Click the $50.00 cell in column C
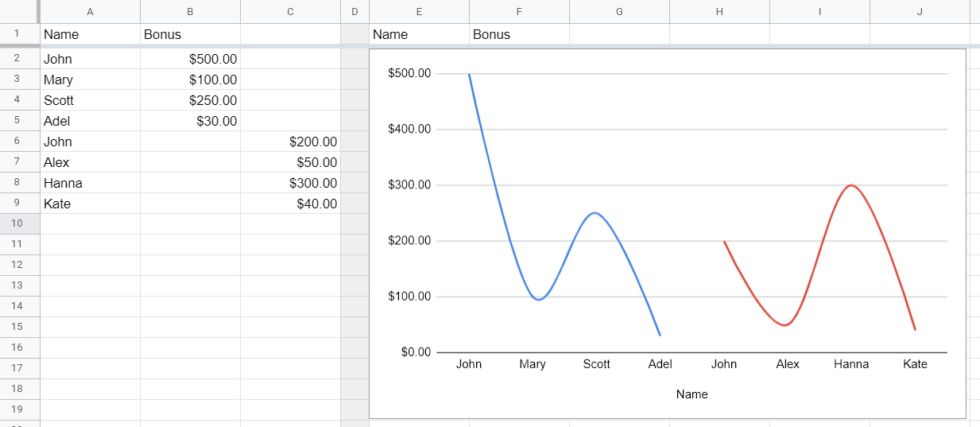 point(290,162)
